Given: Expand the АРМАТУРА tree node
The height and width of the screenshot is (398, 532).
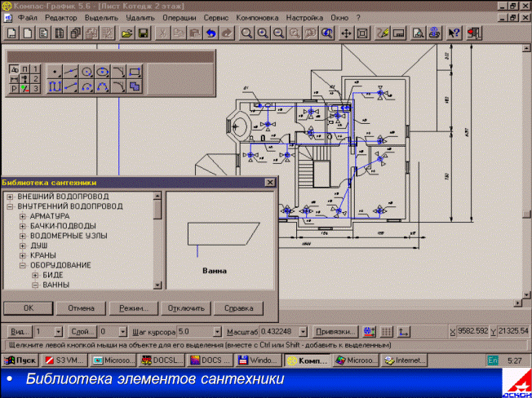Looking at the screenshot, I should point(22,216).
